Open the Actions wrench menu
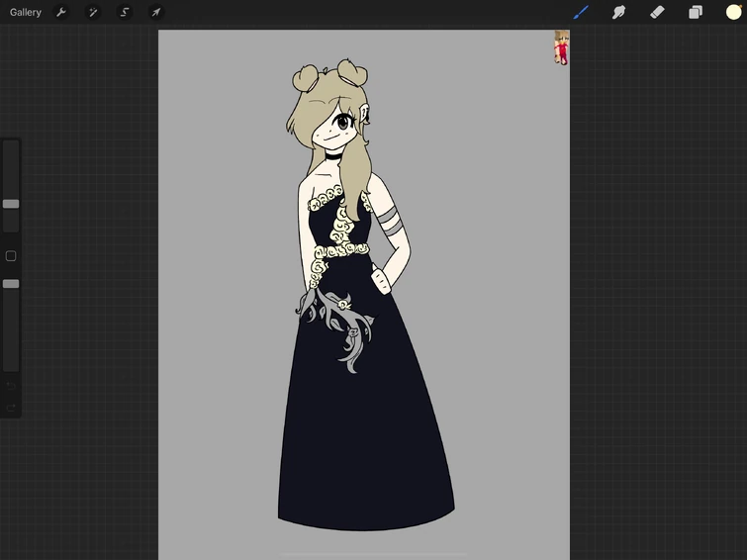The width and height of the screenshot is (747, 560). [x=61, y=13]
